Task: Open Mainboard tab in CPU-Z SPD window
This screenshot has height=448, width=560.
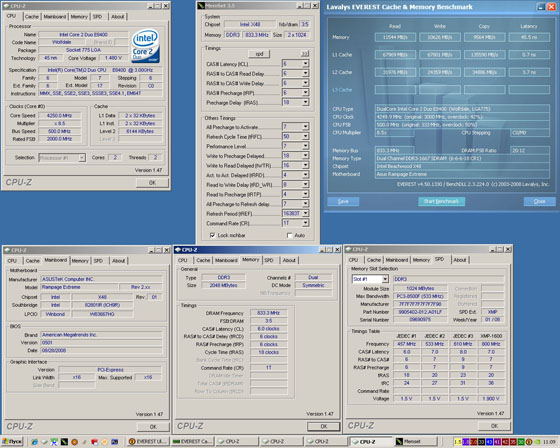Action: click(397, 260)
